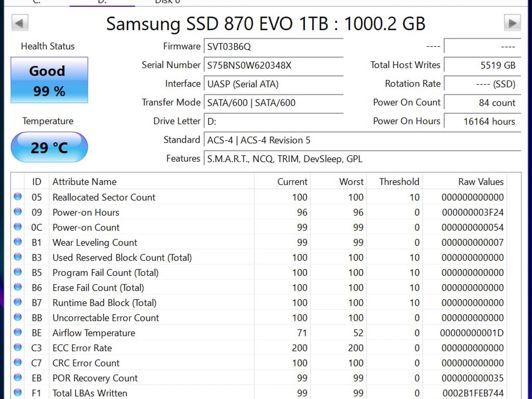Click status dot of Uncorrectable Error Count
Screen dimensions: 532x399
point(18,317)
